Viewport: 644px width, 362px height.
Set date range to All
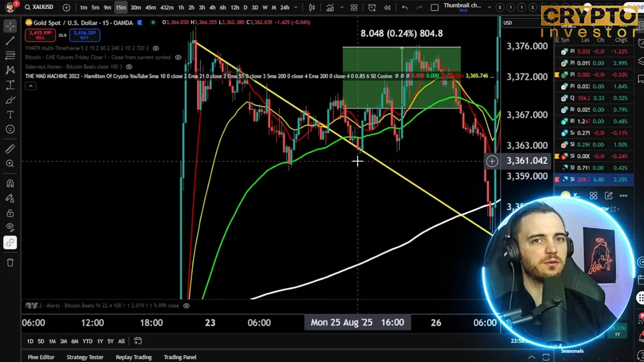[121, 341]
